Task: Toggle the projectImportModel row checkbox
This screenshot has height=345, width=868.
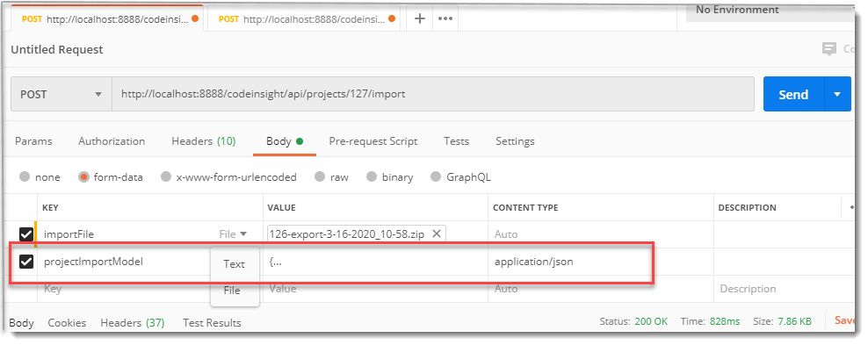Action: tap(26, 261)
